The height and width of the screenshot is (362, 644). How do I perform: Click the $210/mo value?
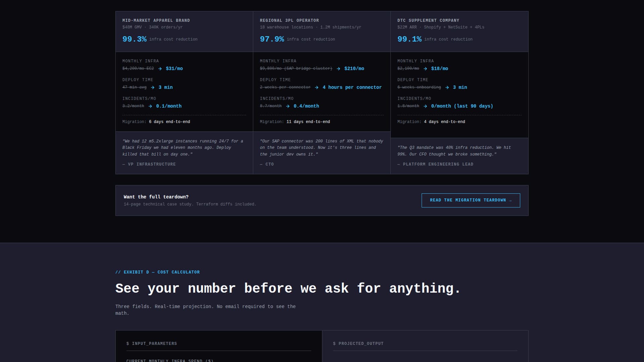(x=354, y=69)
